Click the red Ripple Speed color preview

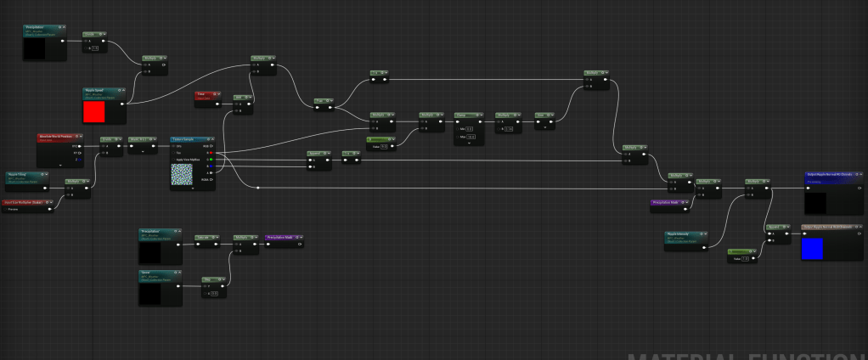(93, 112)
